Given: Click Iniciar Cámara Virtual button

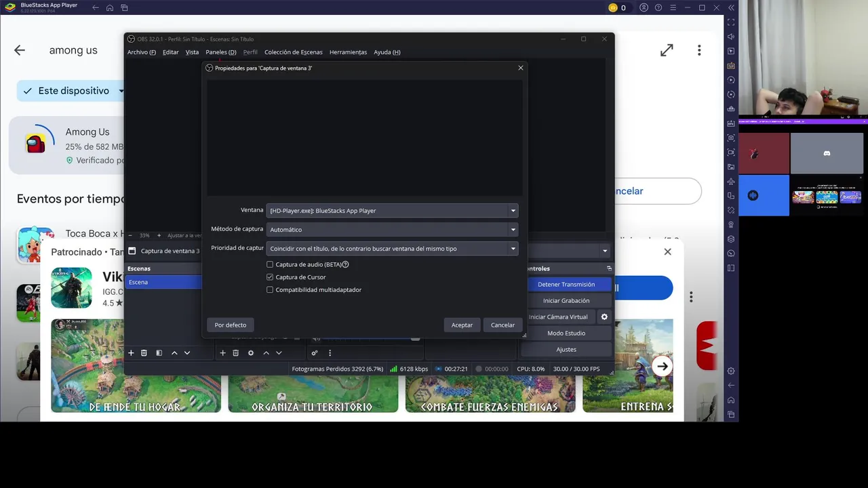Looking at the screenshot, I should (x=558, y=317).
